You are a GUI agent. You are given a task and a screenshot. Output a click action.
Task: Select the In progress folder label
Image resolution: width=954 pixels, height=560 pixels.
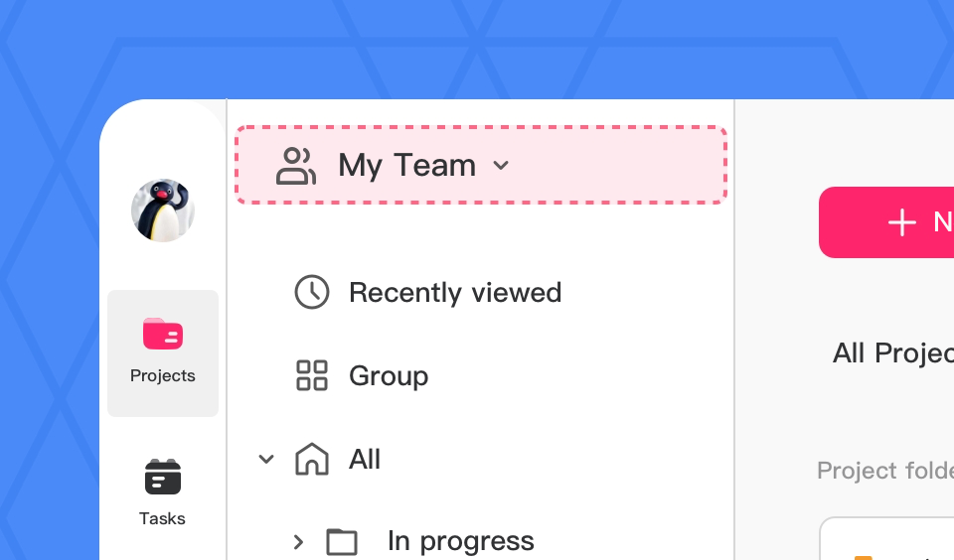pyautogui.click(x=461, y=541)
